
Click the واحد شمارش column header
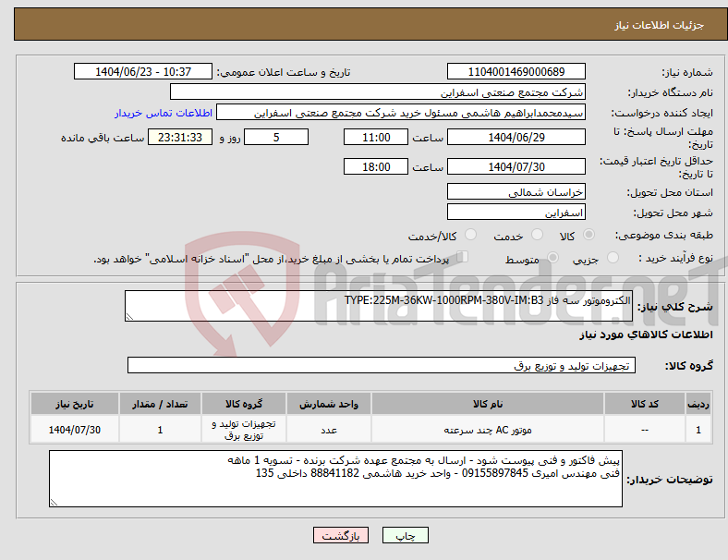329,404
